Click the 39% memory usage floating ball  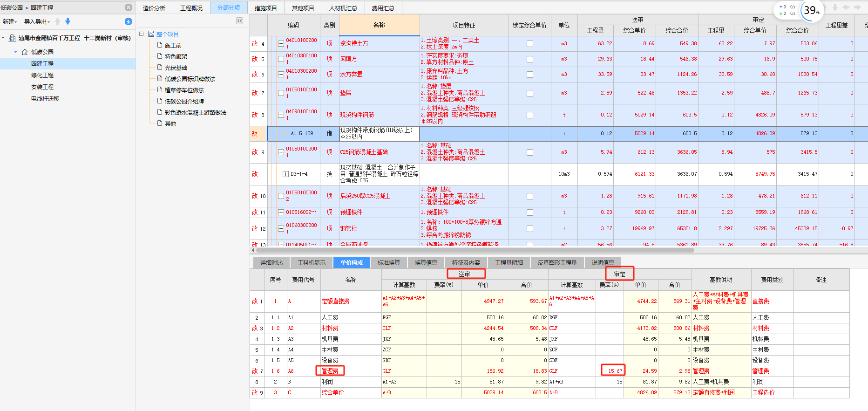click(811, 10)
